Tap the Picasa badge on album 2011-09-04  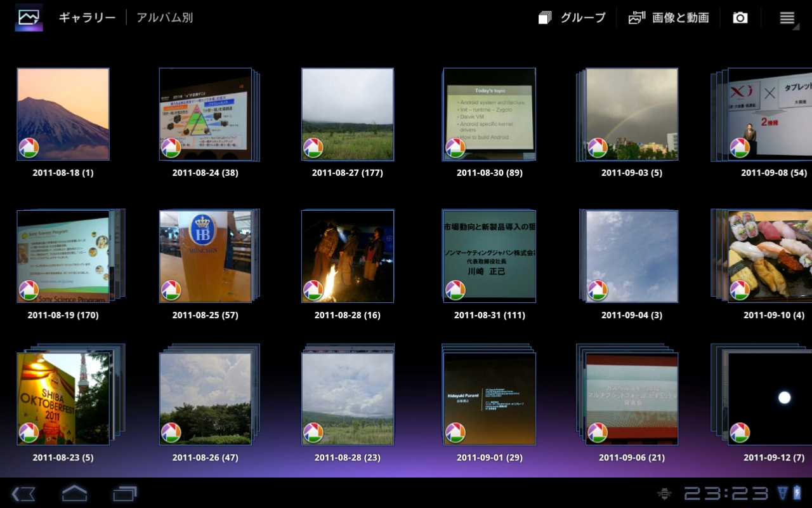[x=597, y=290]
